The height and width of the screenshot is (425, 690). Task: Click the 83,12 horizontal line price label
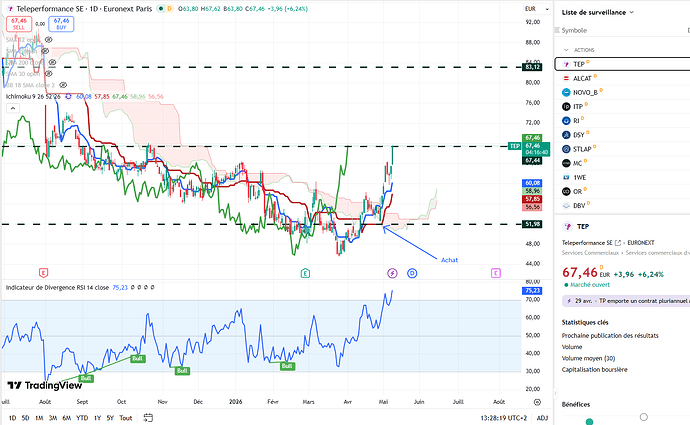click(x=532, y=67)
